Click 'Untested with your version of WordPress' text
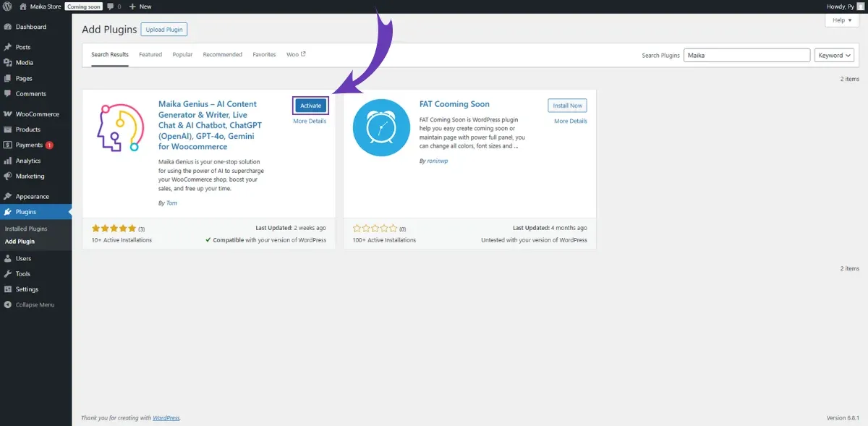This screenshot has width=868, height=426. 534,240
